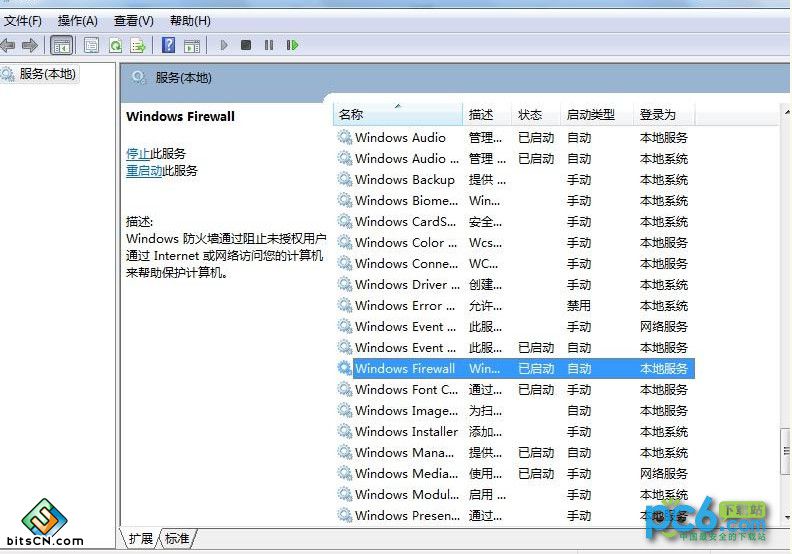This screenshot has width=792, height=554.
Task: Sort by the 描述 column header
Action: [486, 115]
